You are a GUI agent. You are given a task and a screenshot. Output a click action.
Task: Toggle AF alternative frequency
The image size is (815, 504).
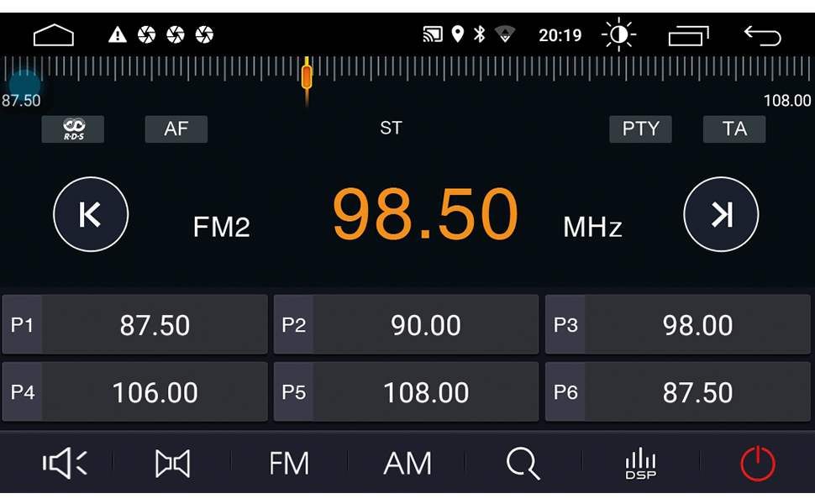(x=176, y=129)
